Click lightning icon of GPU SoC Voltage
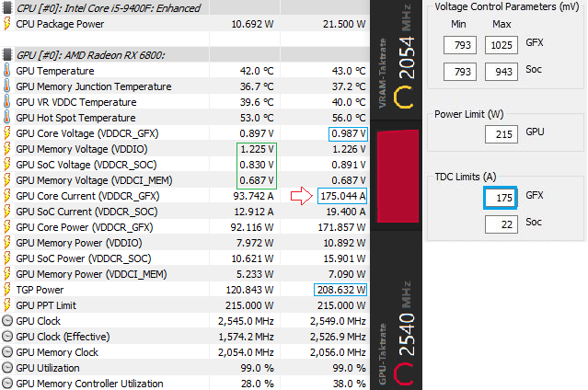This screenshot has height=390, width=588. click(x=7, y=165)
